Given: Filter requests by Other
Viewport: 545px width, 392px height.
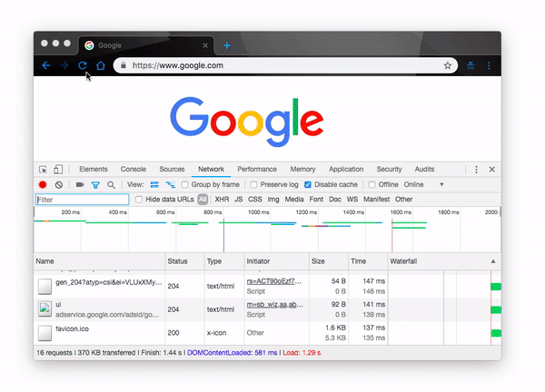Looking at the screenshot, I should tap(403, 200).
